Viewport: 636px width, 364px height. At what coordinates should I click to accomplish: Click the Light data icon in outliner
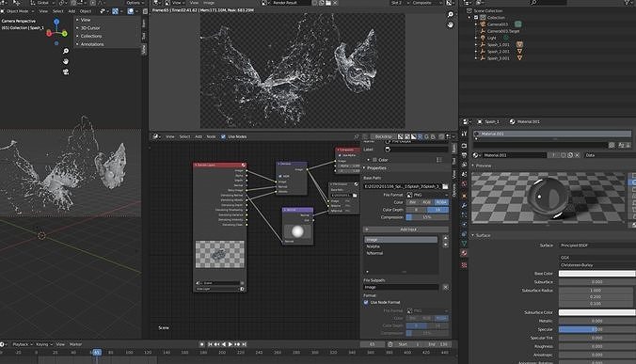tap(506, 38)
